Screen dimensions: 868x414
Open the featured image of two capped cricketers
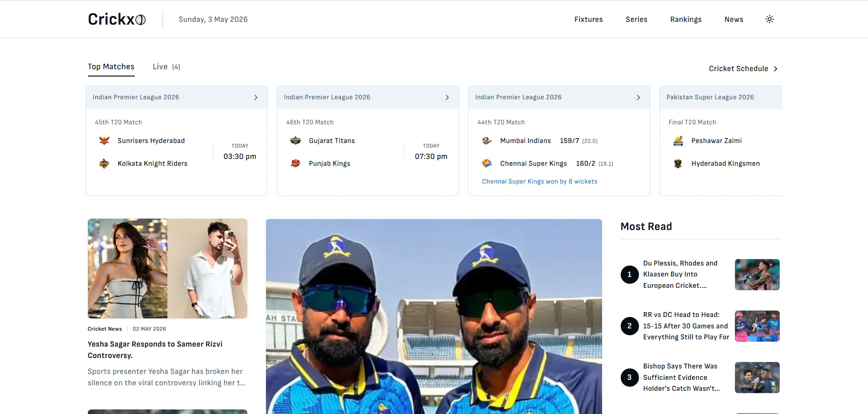coord(434,317)
